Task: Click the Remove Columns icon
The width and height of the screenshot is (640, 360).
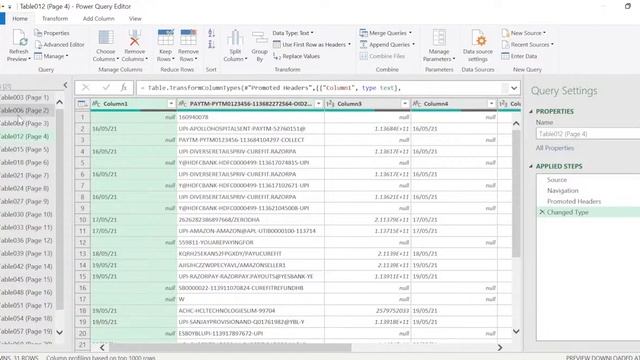Action: 135,38
